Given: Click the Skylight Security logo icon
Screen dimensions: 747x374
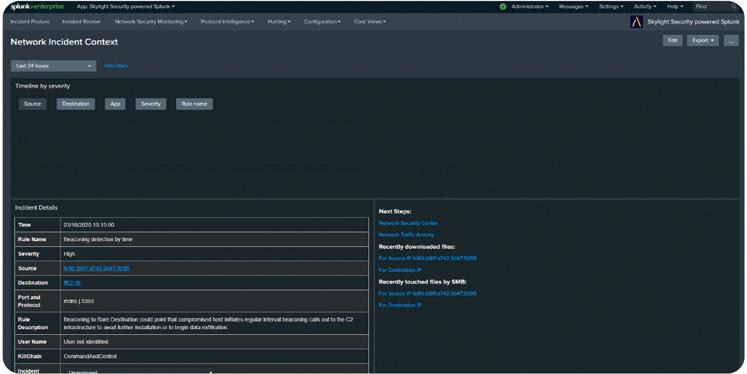Looking at the screenshot, I should click(x=636, y=22).
